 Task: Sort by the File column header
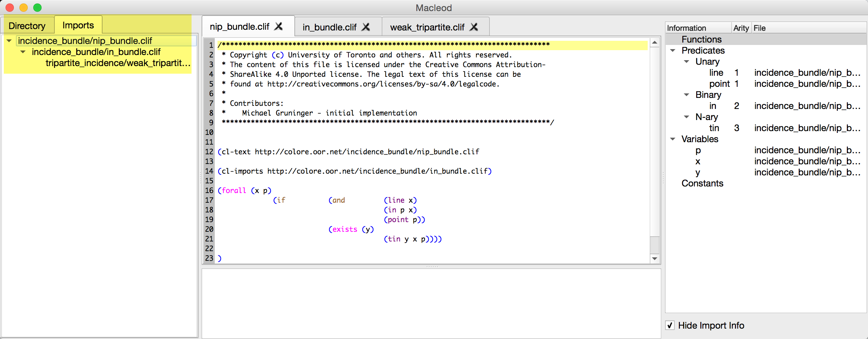click(809, 28)
